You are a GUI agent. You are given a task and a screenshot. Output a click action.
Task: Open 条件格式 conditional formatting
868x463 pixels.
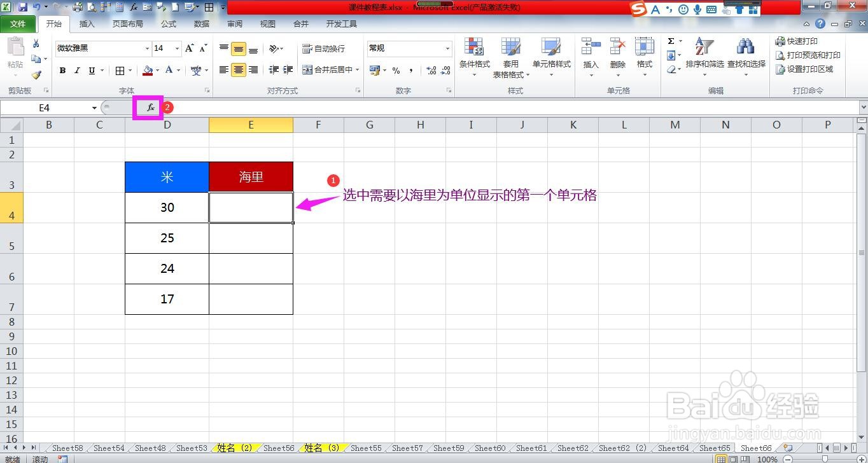(475, 57)
